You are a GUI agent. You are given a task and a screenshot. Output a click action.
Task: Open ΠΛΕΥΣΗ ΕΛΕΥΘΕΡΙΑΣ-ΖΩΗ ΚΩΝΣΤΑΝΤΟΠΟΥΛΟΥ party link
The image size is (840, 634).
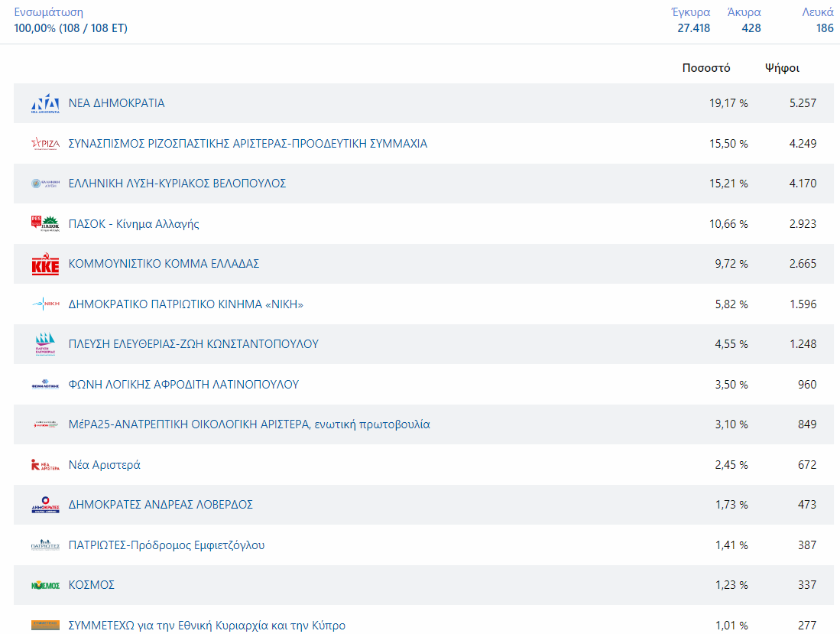(x=193, y=344)
